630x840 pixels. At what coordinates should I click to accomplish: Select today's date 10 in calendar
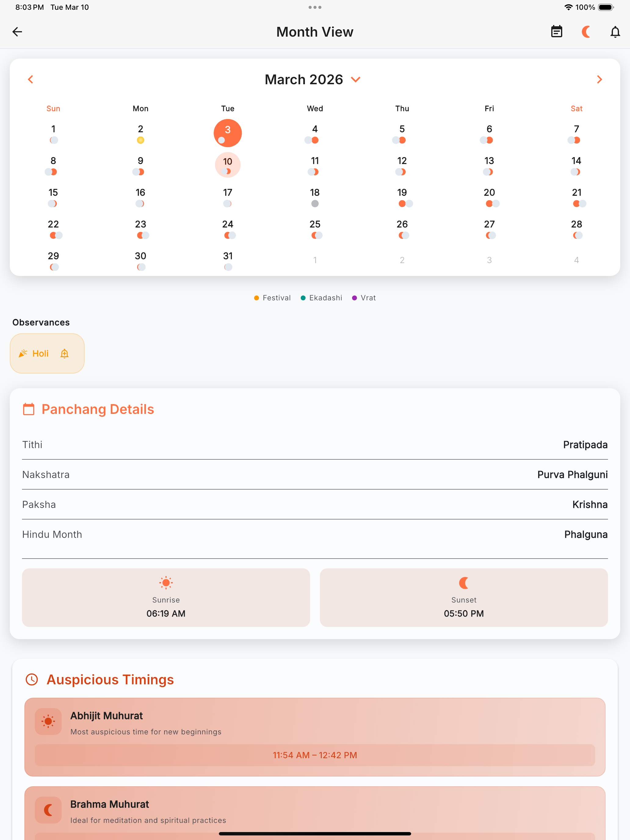click(227, 165)
